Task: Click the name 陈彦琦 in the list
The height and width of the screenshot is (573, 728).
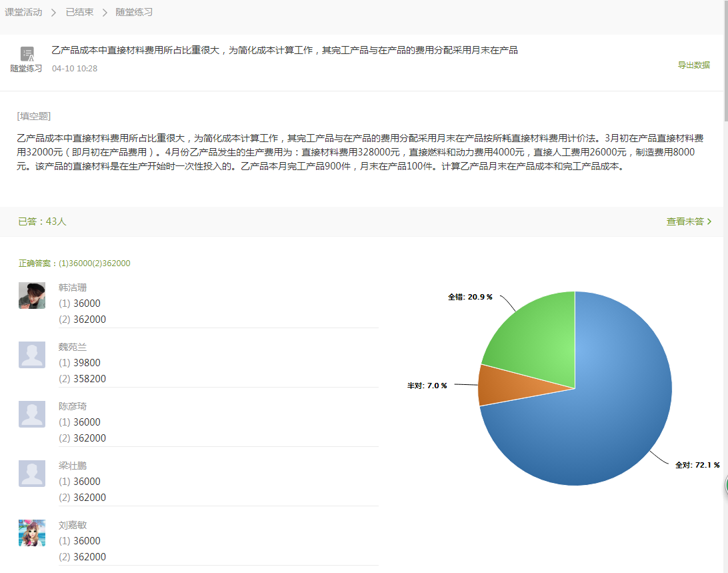Action: [73, 406]
